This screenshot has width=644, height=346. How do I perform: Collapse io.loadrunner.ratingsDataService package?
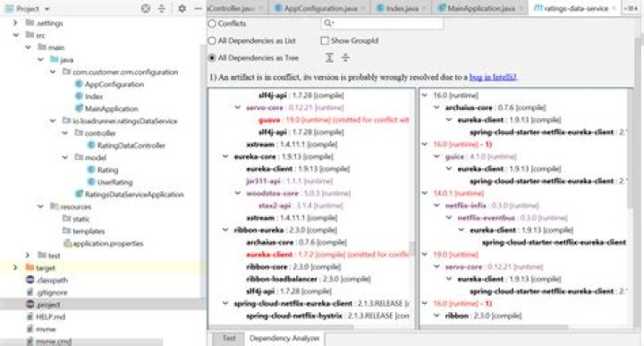[53, 121]
